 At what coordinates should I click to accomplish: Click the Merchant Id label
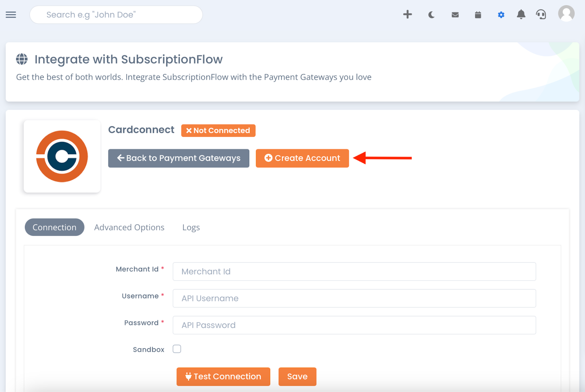coord(137,269)
